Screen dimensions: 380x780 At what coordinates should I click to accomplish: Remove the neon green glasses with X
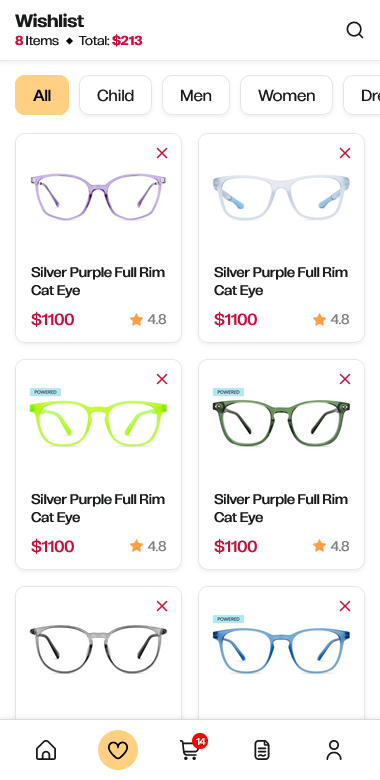click(162, 379)
